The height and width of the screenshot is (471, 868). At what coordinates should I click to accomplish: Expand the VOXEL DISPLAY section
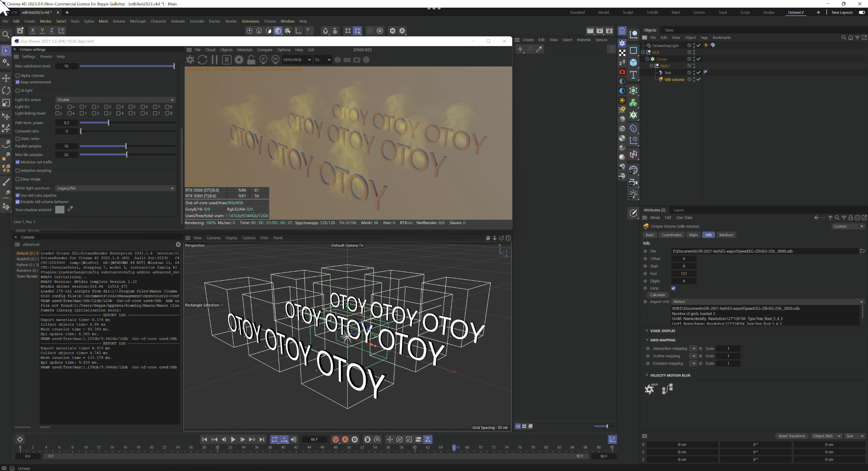(662, 331)
